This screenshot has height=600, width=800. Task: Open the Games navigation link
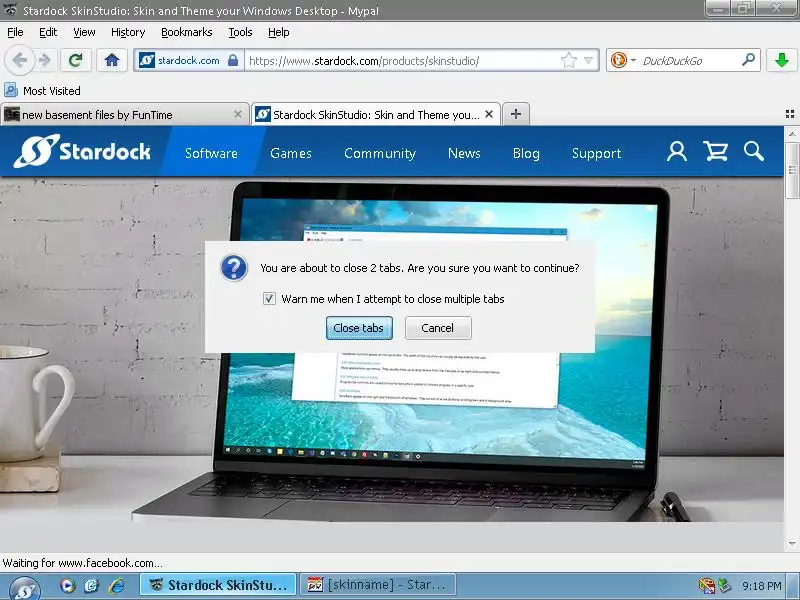(291, 153)
